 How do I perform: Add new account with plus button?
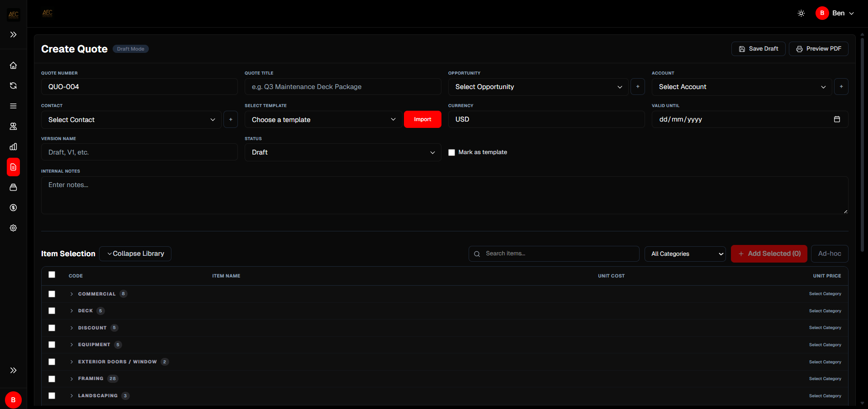coord(841,87)
